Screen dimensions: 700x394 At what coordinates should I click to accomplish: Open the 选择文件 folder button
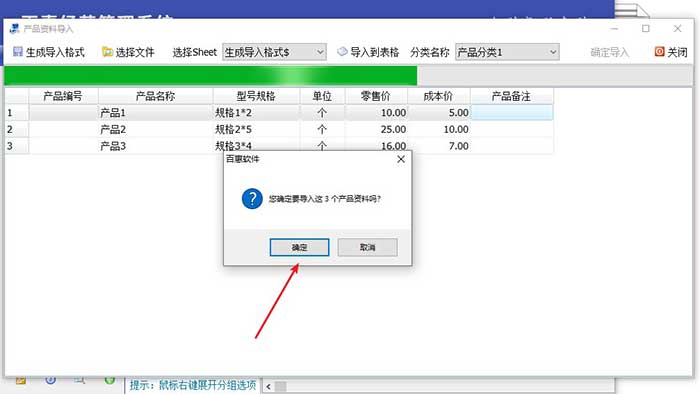[128, 52]
